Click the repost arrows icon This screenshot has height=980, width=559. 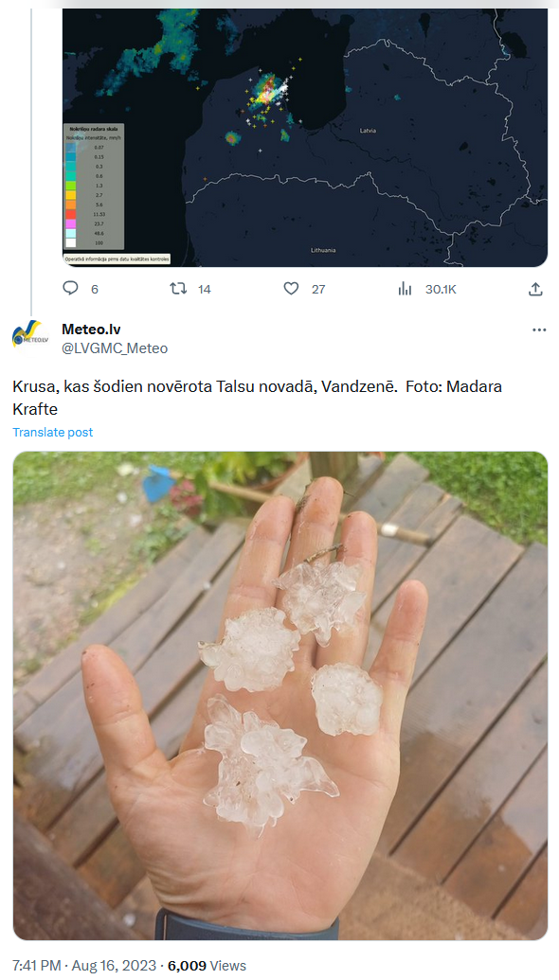[178, 288]
